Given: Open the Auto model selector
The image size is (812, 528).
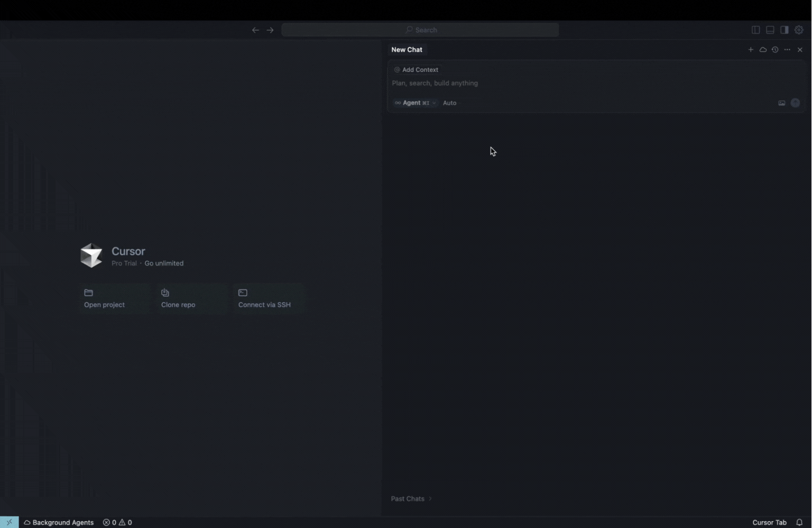Looking at the screenshot, I should 449,103.
